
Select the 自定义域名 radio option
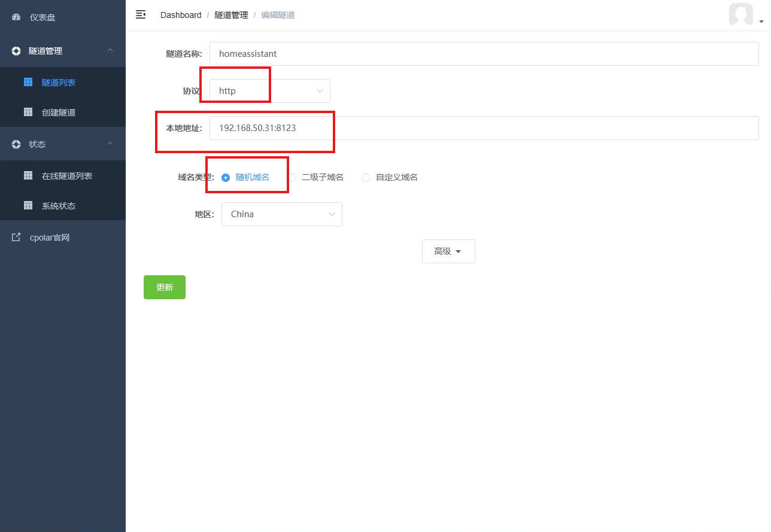[390, 177]
